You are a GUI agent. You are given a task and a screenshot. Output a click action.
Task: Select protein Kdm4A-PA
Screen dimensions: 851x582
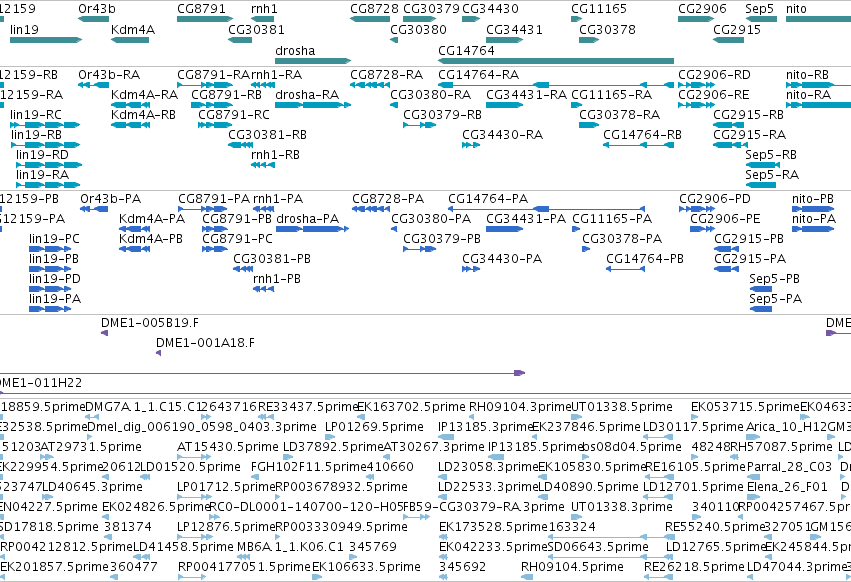tap(134, 229)
